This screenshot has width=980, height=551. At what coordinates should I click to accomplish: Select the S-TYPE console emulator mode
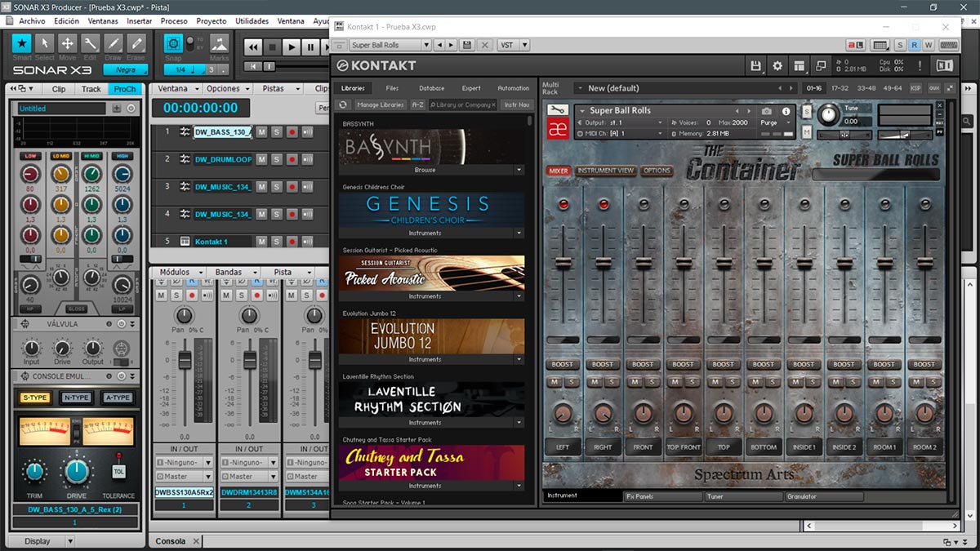point(35,398)
